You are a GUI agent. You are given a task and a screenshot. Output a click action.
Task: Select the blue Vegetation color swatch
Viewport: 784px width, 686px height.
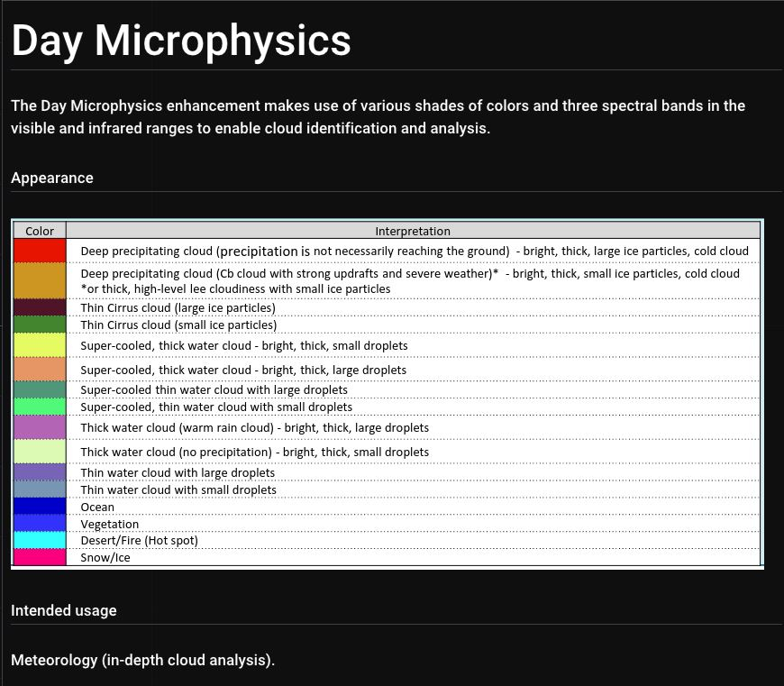point(40,524)
